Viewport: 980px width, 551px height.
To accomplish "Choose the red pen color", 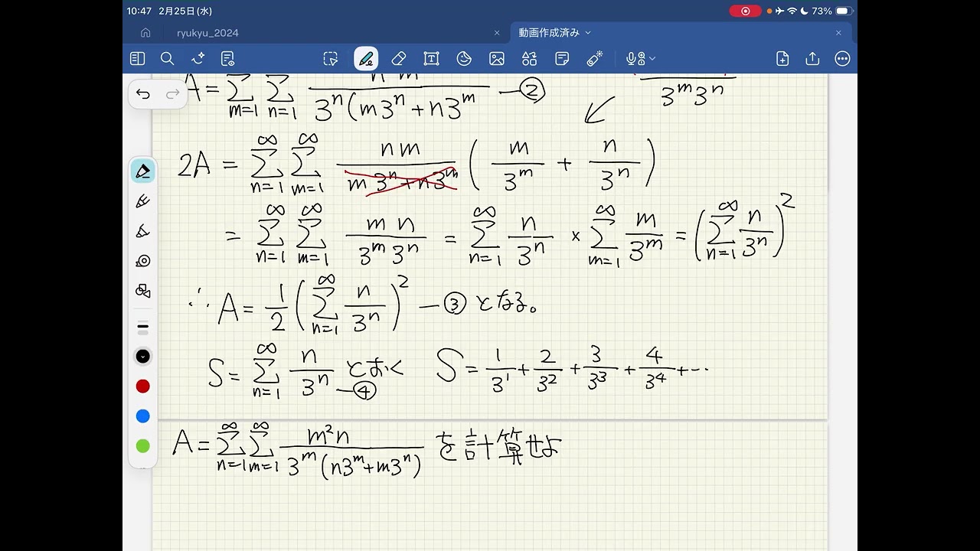I will coord(142,386).
